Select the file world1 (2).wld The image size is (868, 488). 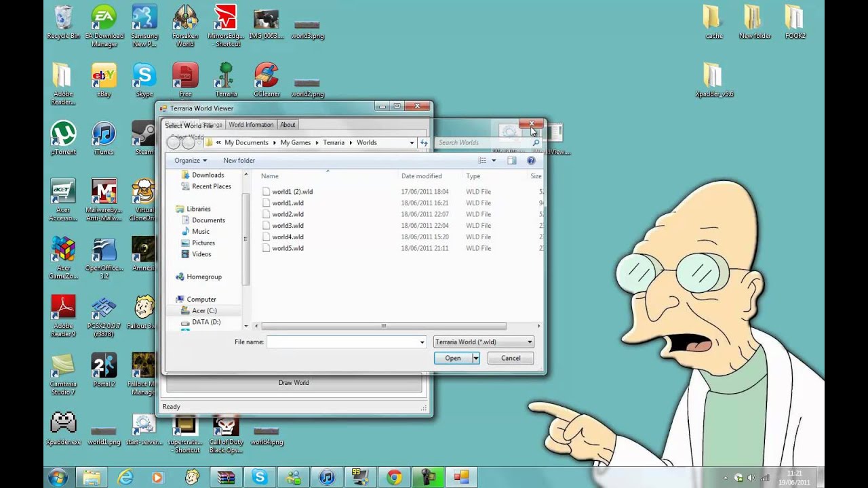pos(288,192)
